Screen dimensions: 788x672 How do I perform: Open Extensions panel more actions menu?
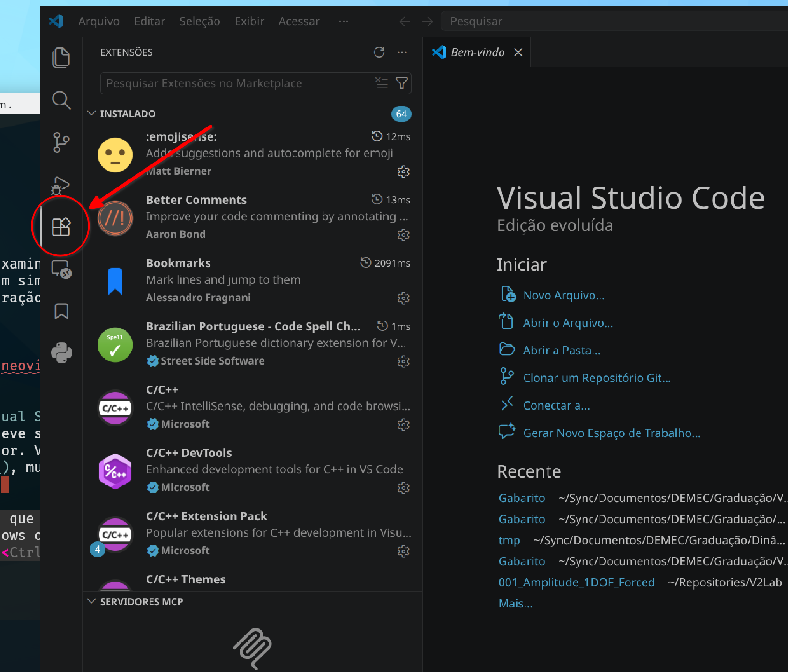402,52
